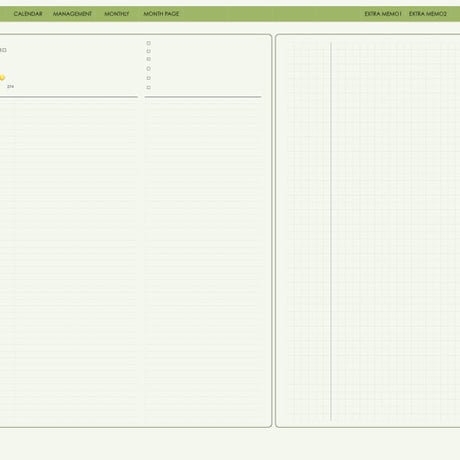Viewport: 460px width, 460px height.
Task: Tick the last checkbox in the checklist column
Action: [149, 87]
